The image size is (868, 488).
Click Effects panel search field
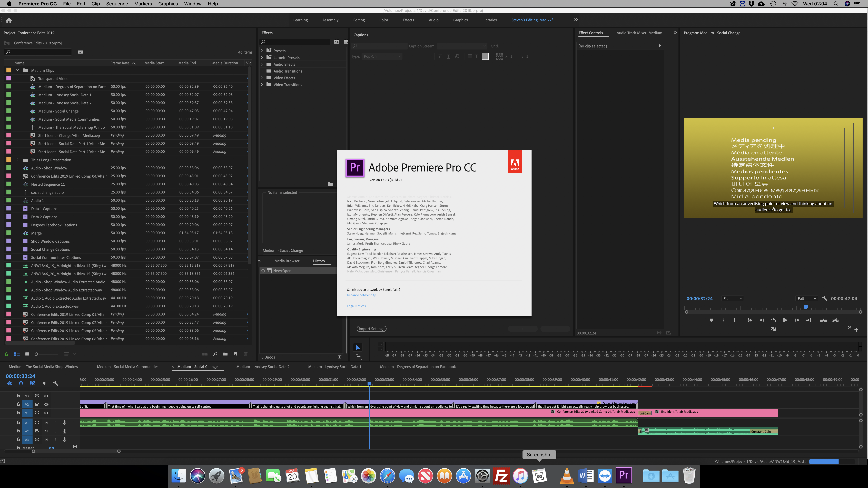click(x=294, y=42)
